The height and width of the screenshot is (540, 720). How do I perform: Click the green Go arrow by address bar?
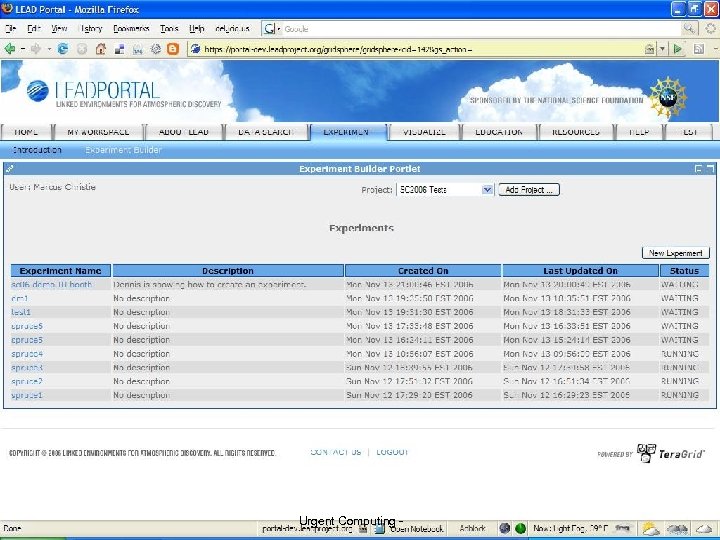click(678, 49)
